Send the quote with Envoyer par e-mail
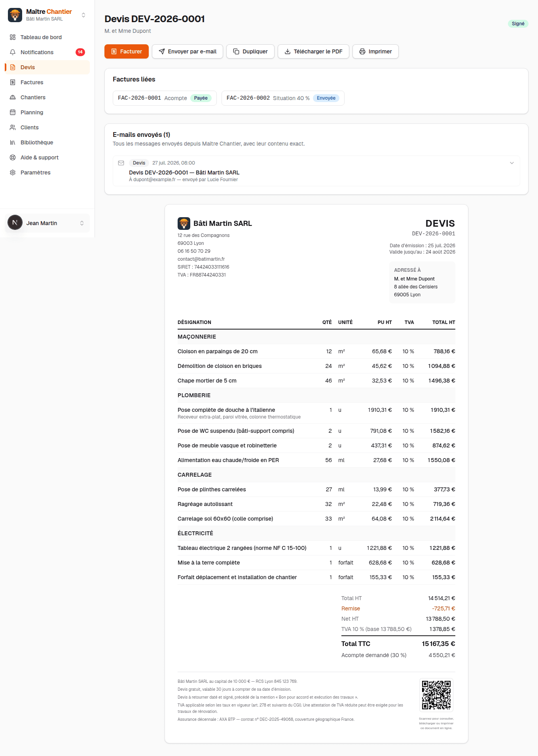 [x=188, y=51]
